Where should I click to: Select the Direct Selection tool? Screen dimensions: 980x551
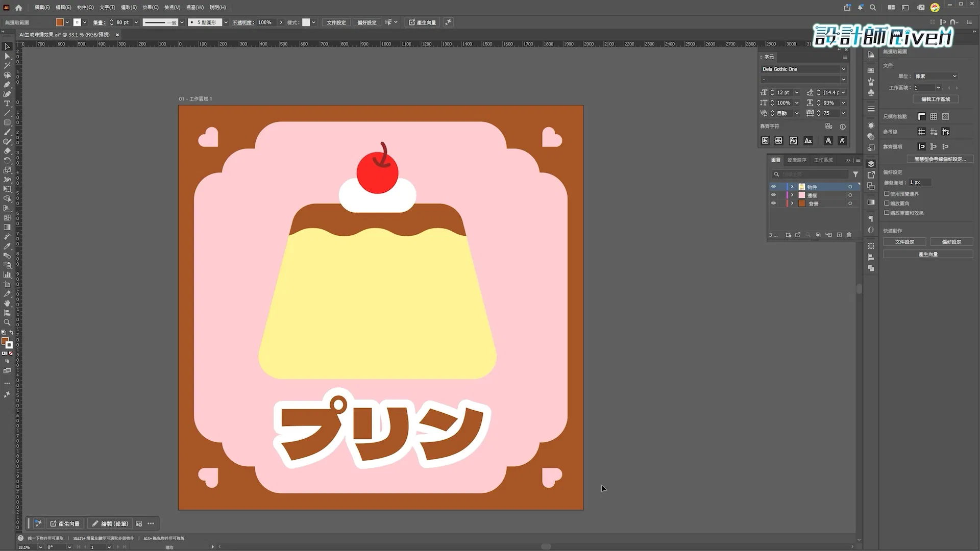(x=7, y=56)
